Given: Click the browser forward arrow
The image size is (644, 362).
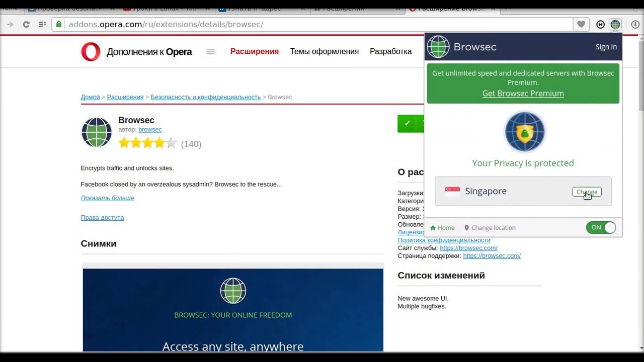Looking at the screenshot, I should click(10, 24).
